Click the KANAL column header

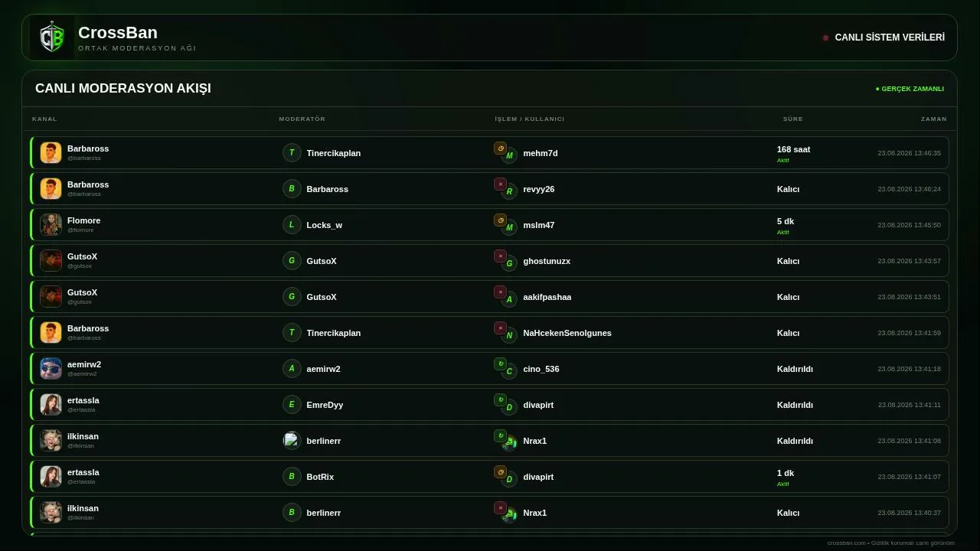pyautogui.click(x=44, y=119)
